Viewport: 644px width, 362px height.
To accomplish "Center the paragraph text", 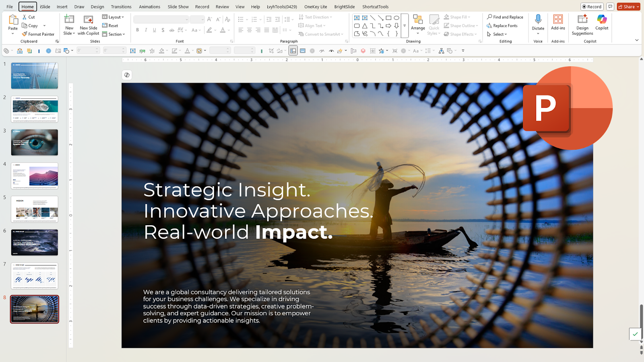I will click(249, 30).
